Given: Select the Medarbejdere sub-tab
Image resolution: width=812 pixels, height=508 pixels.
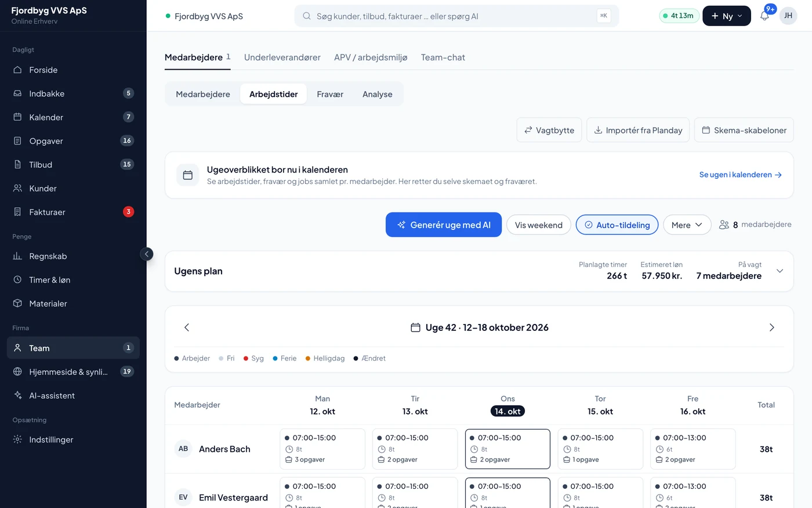Looking at the screenshot, I should [x=203, y=94].
